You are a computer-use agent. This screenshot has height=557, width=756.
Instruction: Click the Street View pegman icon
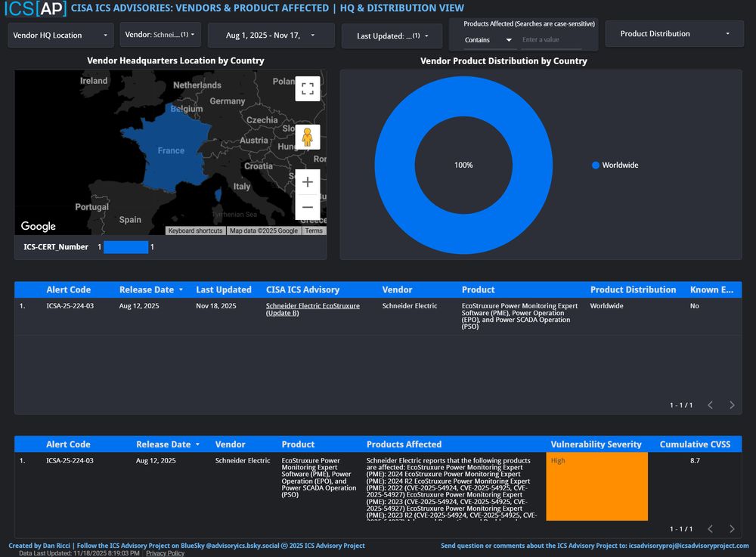[307, 137]
